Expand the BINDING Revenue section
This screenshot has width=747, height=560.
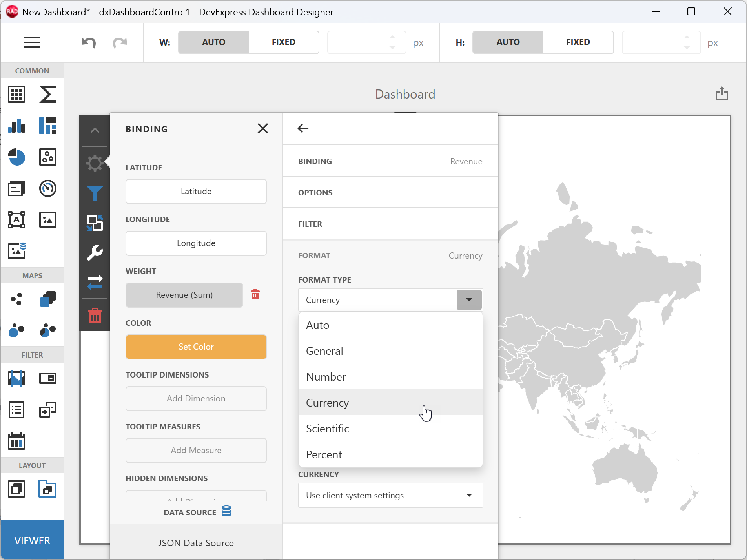391,161
